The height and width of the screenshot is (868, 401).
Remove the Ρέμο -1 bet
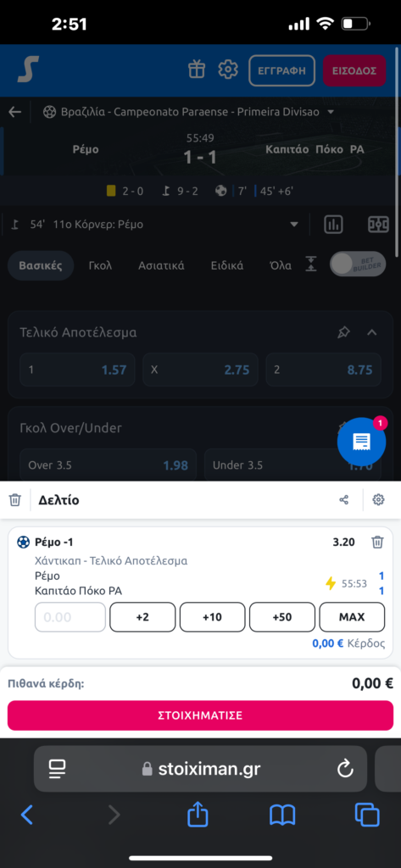(377, 542)
